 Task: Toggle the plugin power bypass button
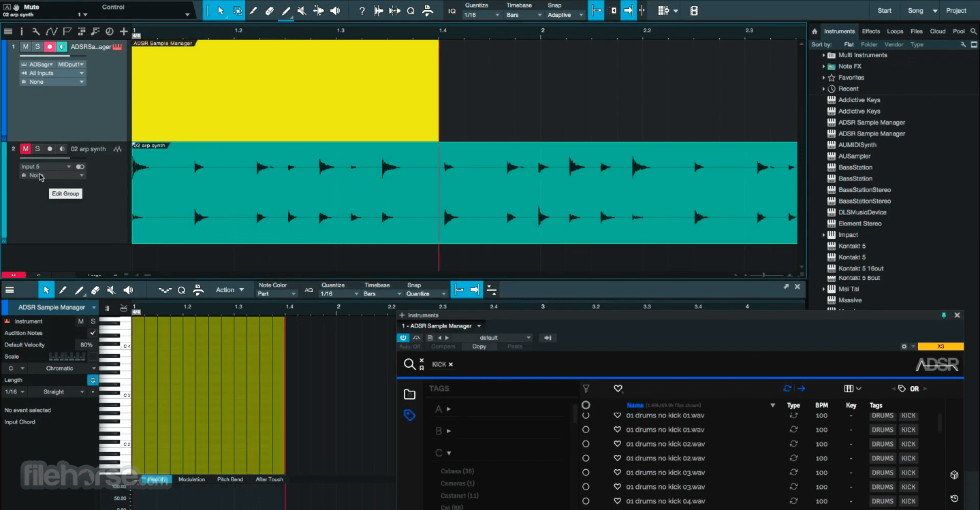click(403, 338)
